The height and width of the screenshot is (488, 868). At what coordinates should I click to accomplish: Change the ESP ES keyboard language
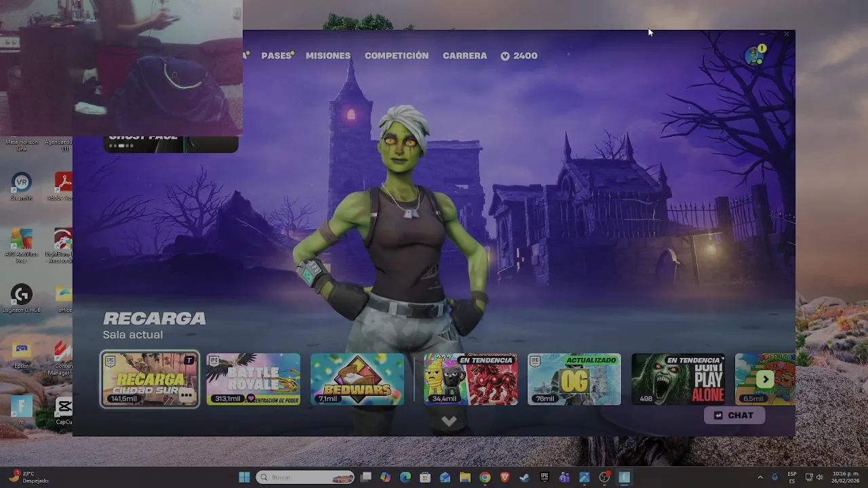click(792, 477)
